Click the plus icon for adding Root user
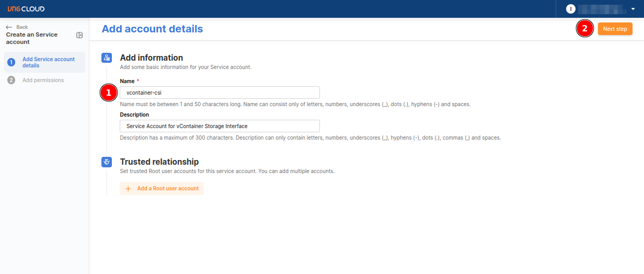This screenshot has width=644, height=274. click(128, 189)
